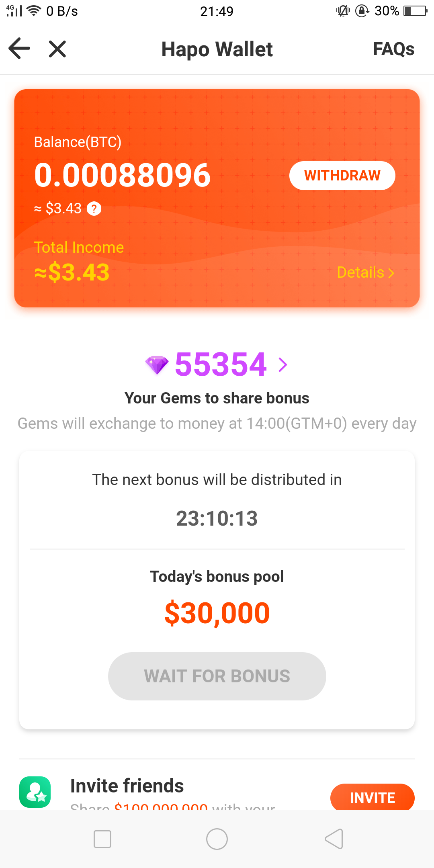434x868 pixels.
Task: Tap the green Invite friends icon
Action: 35,792
